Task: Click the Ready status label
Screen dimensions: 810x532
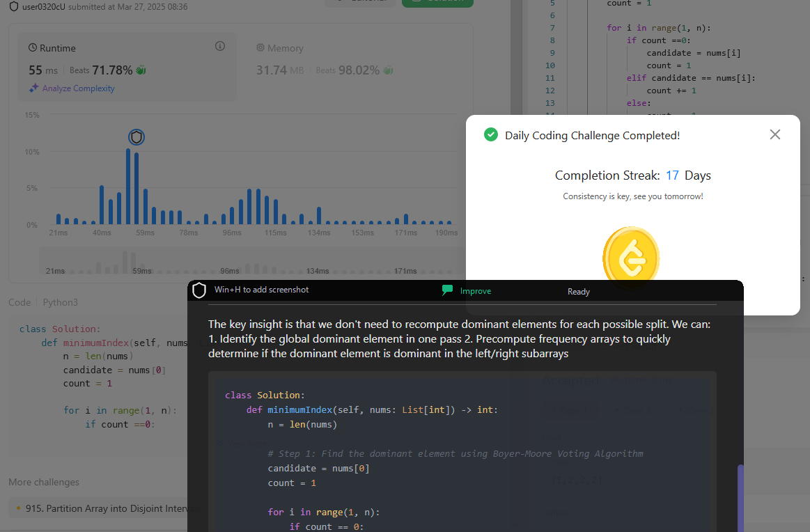Action: click(579, 291)
